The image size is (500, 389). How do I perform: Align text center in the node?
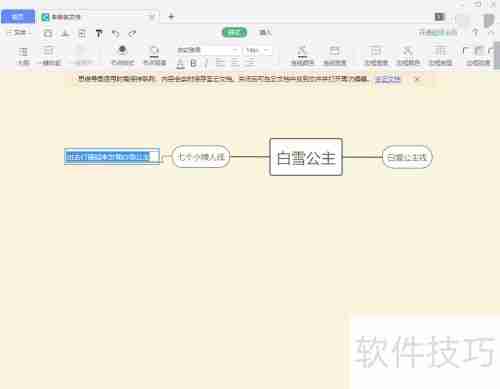pyautogui.click(x=235, y=63)
